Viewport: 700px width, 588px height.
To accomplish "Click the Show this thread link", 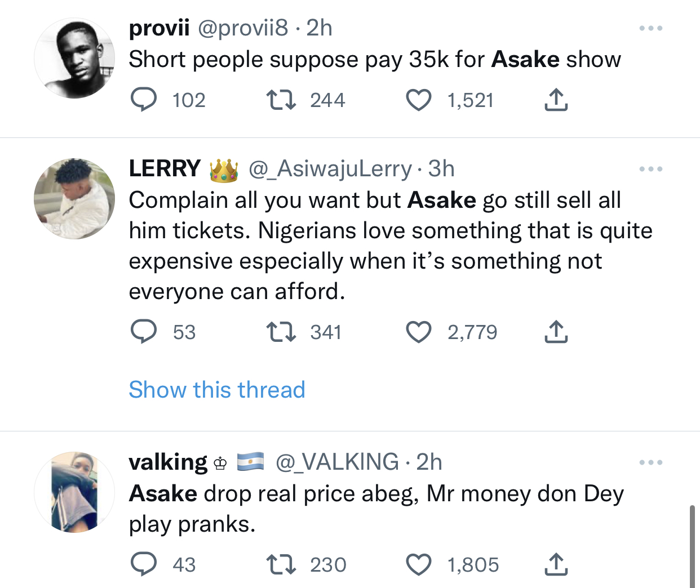I will (x=217, y=390).
